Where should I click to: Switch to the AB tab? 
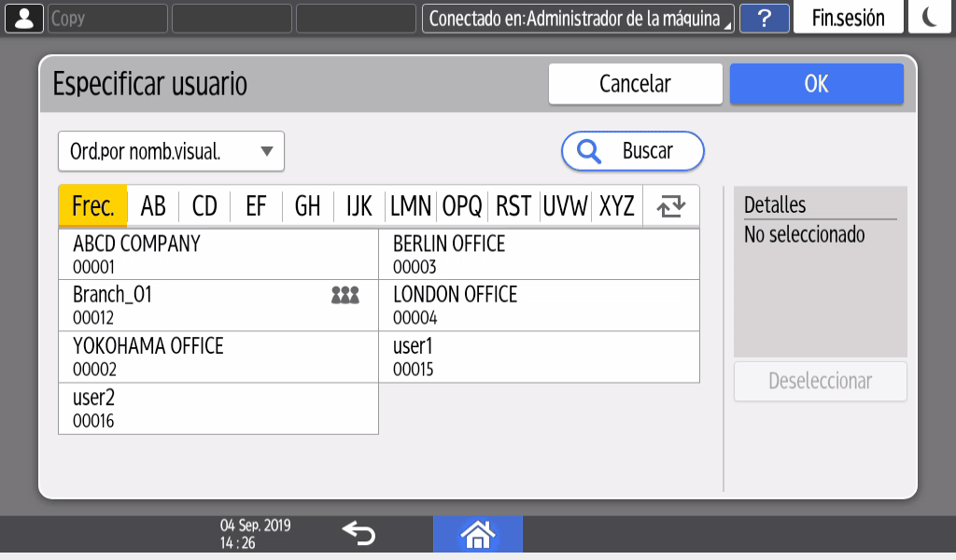153,206
